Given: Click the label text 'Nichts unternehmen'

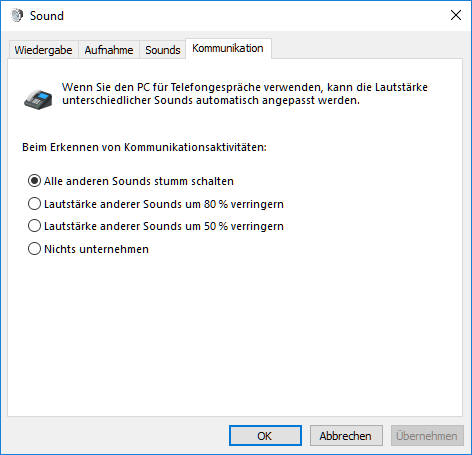Looking at the screenshot, I should pos(96,249).
